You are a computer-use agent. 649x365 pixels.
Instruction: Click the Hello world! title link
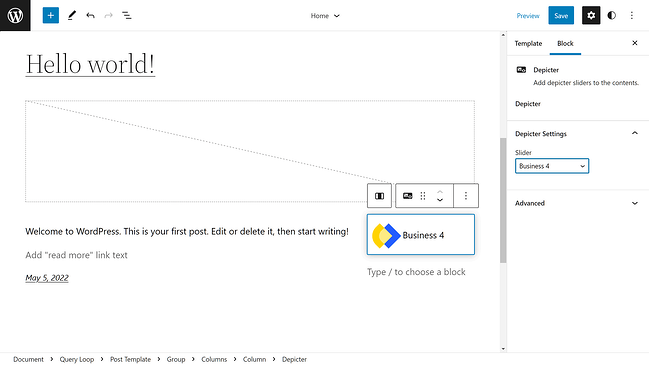[90, 64]
